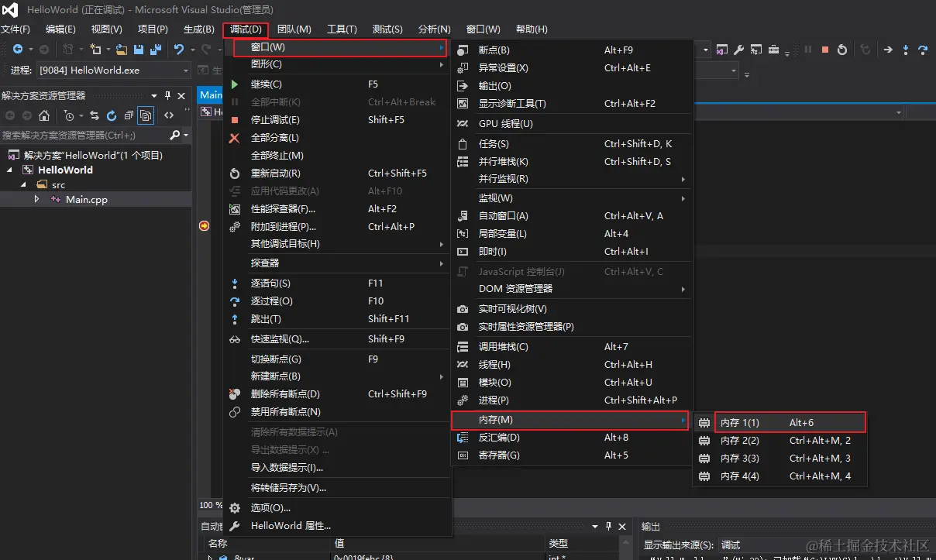
Task: Click the current statement arrow in editor margin
Action: point(204,225)
